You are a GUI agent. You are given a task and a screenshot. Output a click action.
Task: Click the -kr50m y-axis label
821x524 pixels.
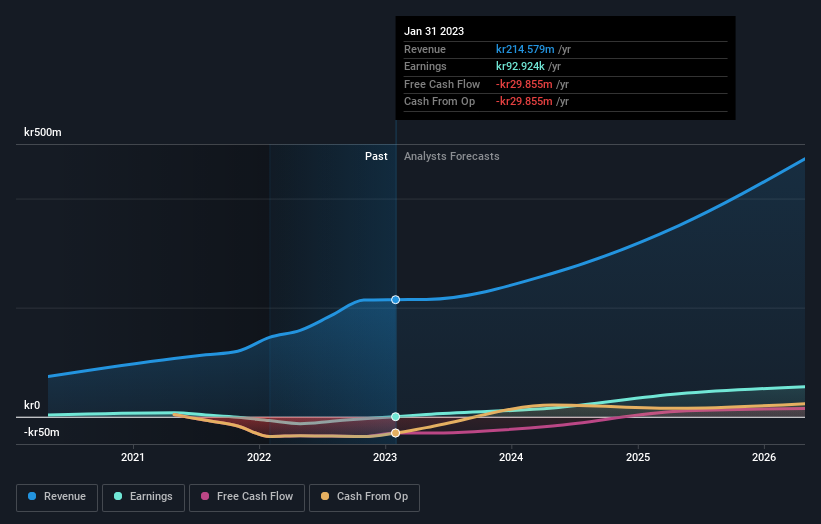tap(41, 432)
